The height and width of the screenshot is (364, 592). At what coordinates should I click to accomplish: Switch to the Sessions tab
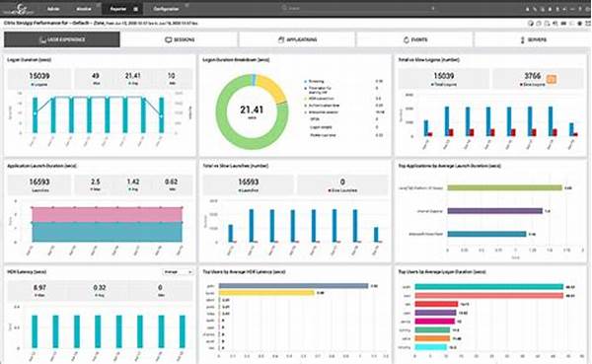coord(180,39)
